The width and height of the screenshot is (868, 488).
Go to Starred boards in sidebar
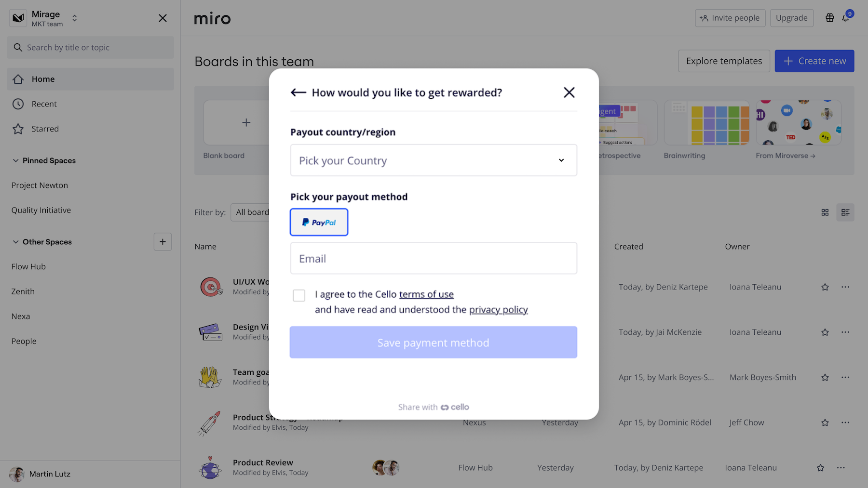(45, 129)
